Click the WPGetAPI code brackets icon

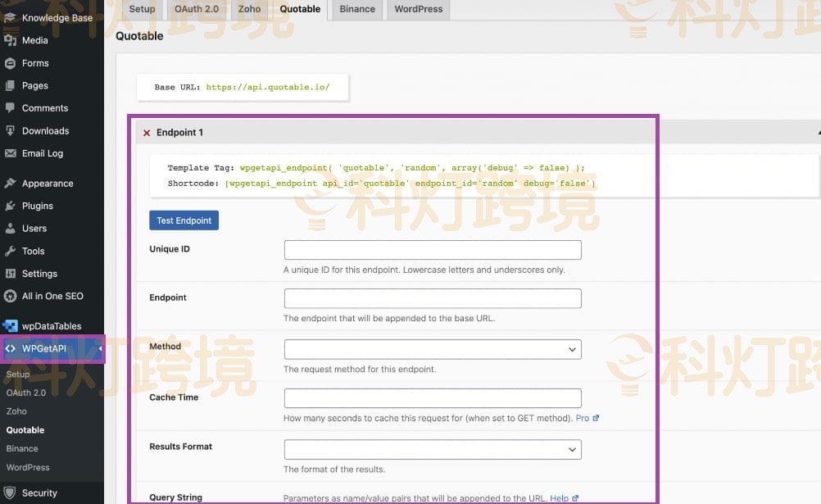coord(10,348)
